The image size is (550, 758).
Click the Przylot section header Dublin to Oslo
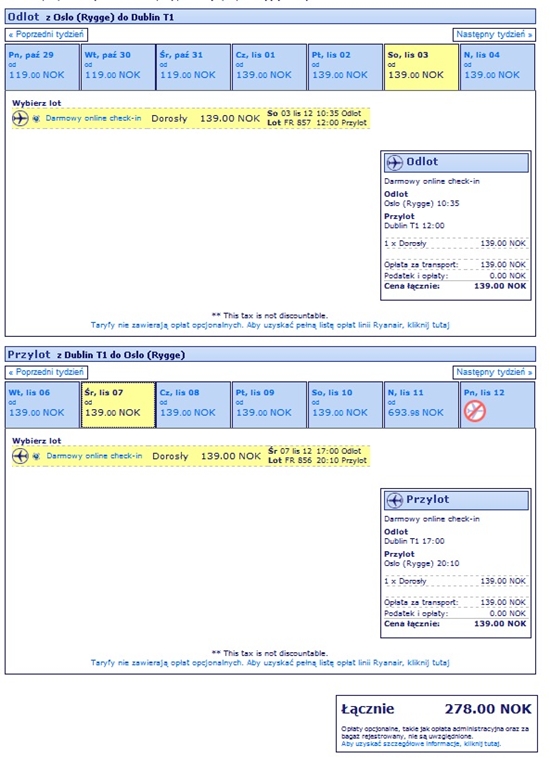point(270,354)
